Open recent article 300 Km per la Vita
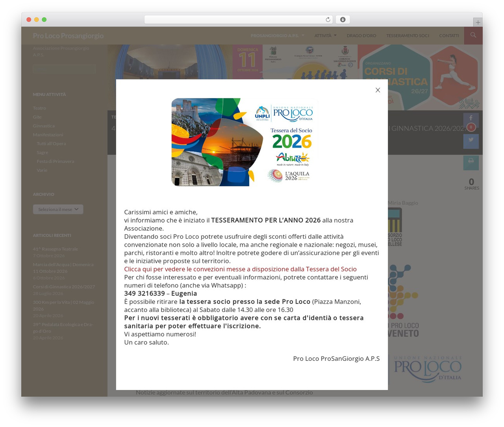Screen dimensions: 504x427 pyautogui.click(x=63, y=306)
